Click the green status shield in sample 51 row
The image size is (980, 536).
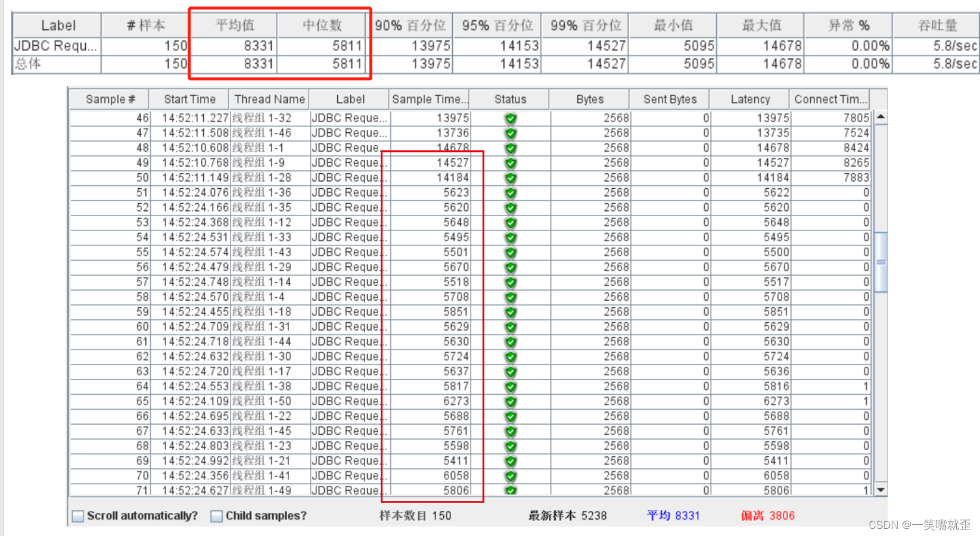tap(511, 193)
